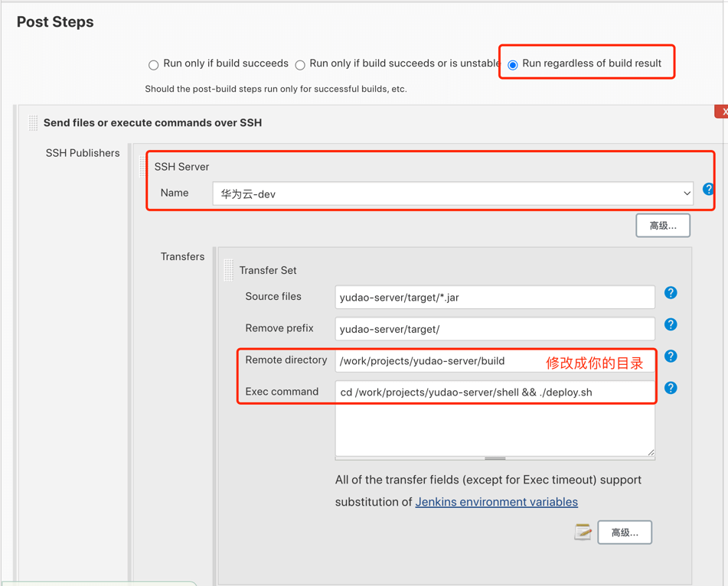
Task: Delete the SSH post step with red X
Action: coord(722,112)
